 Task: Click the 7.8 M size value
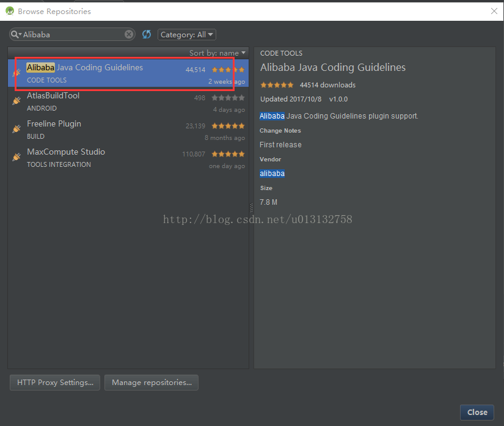268,202
